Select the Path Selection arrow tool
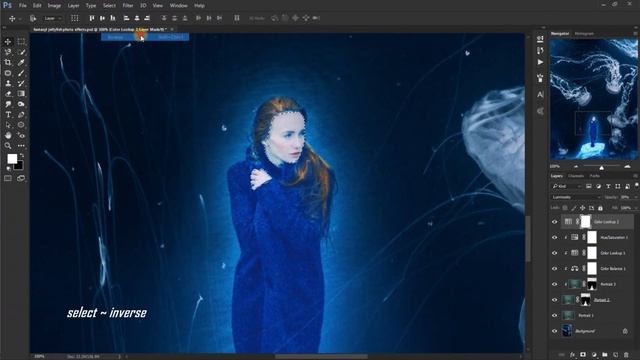 tap(8, 125)
